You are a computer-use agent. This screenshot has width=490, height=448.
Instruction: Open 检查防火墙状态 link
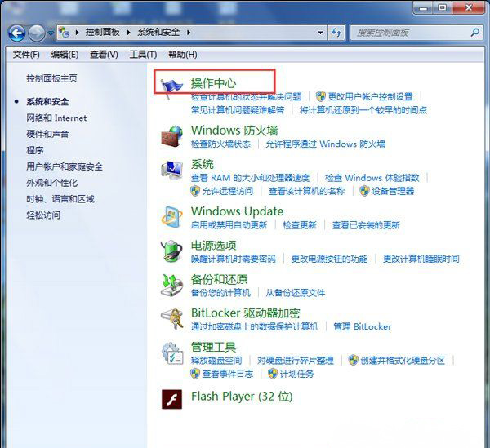(221, 144)
